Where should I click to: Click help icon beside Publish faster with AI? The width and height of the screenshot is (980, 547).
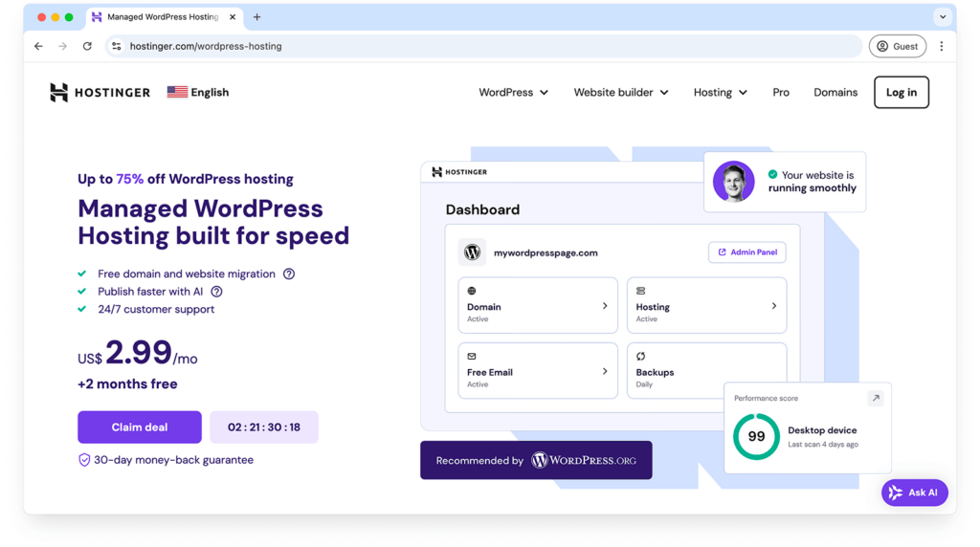(x=216, y=292)
